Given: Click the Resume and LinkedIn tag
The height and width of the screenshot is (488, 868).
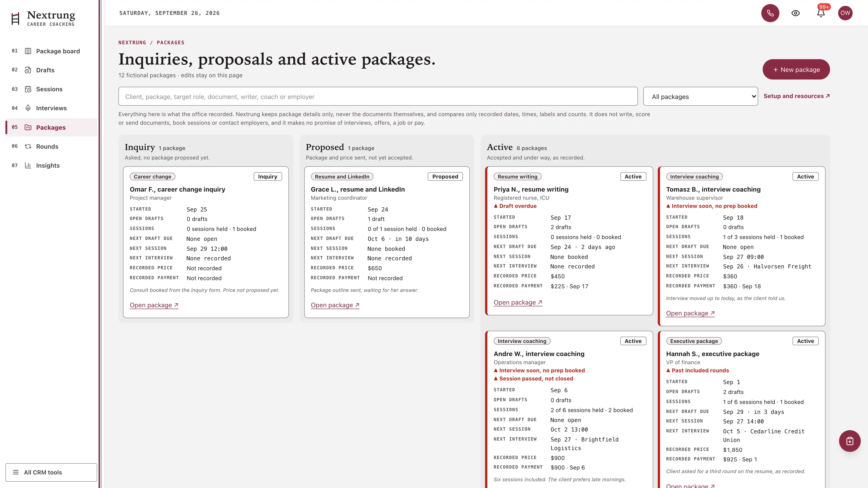Looking at the screenshot, I should point(342,176).
